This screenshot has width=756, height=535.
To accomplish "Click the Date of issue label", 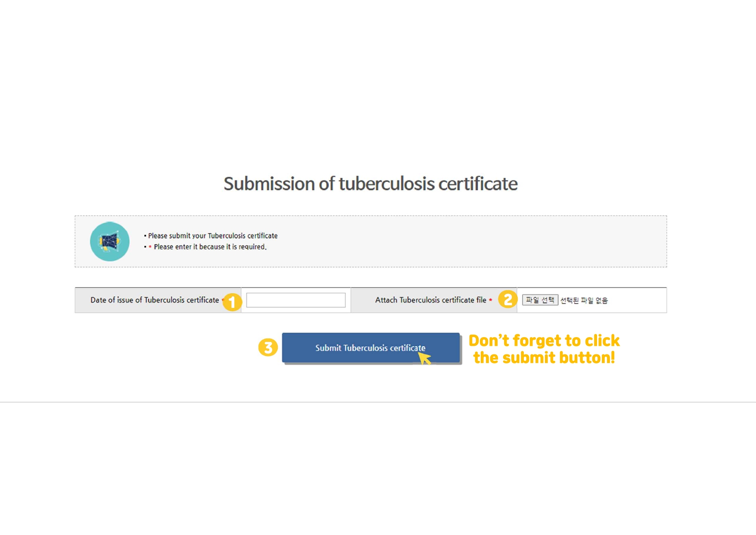I will tap(155, 300).
